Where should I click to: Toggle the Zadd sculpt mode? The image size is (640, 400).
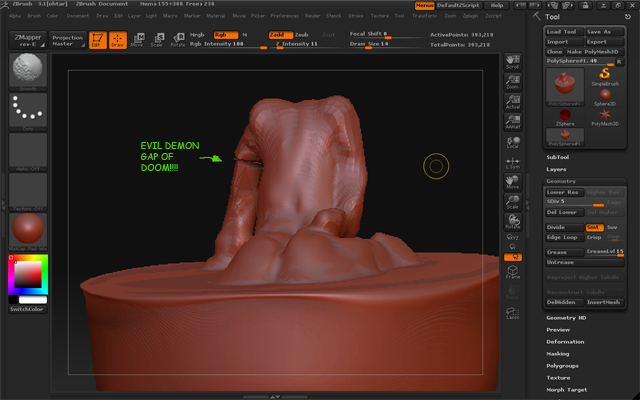coord(280,35)
